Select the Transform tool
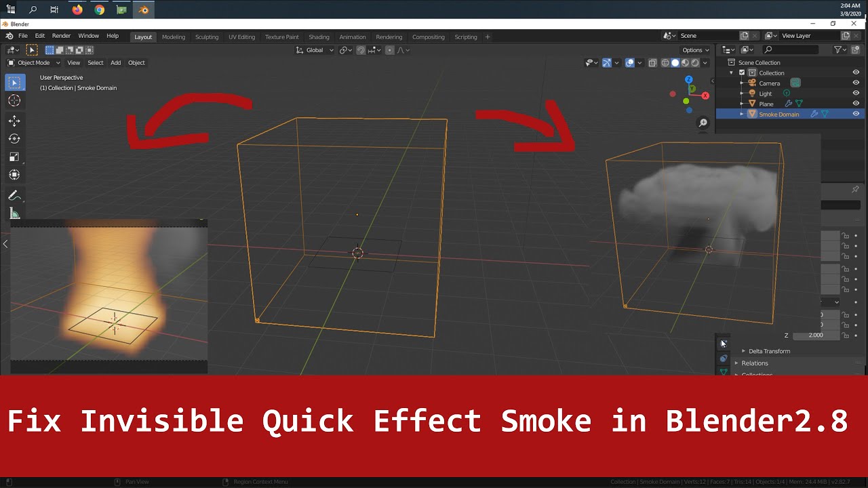The height and width of the screenshot is (488, 868). coord(14,175)
